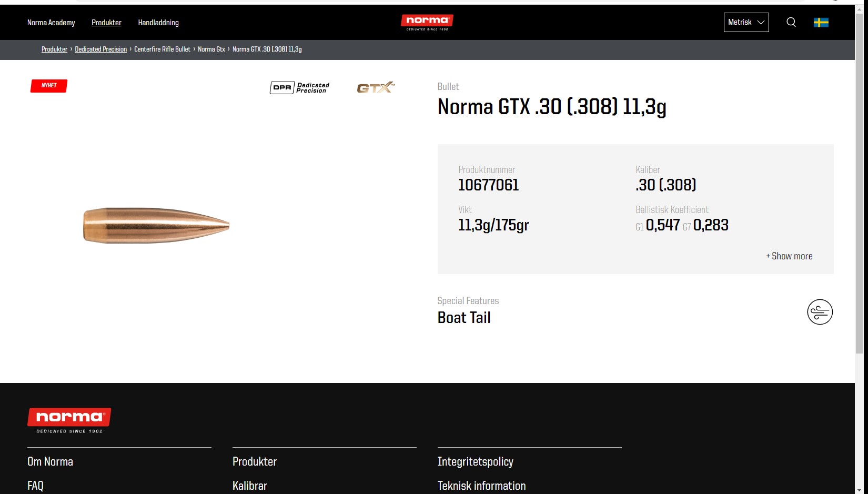Open Kalibrar footer link
The height and width of the screenshot is (494, 868).
[250, 486]
